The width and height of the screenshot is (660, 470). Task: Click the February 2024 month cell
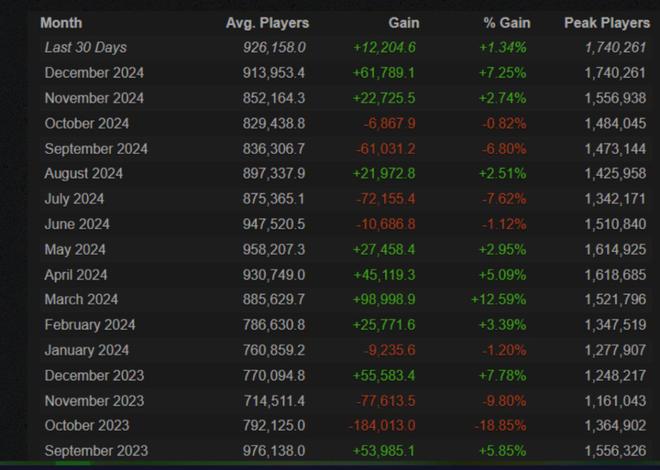89,324
